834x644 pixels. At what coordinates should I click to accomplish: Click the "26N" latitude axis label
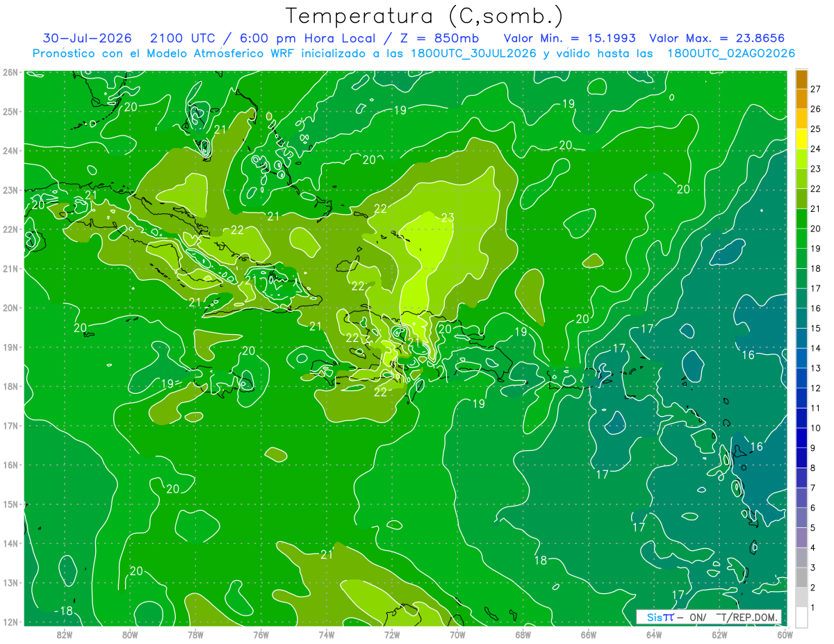pyautogui.click(x=10, y=72)
